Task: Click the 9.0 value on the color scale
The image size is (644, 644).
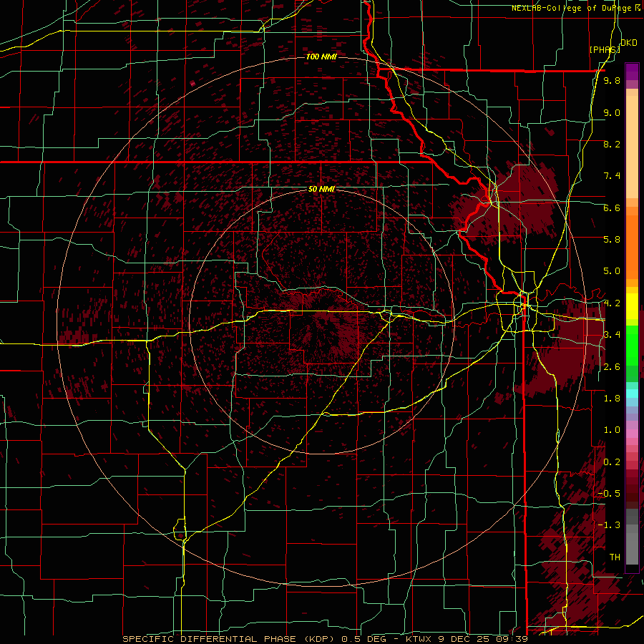Action: [612, 112]
